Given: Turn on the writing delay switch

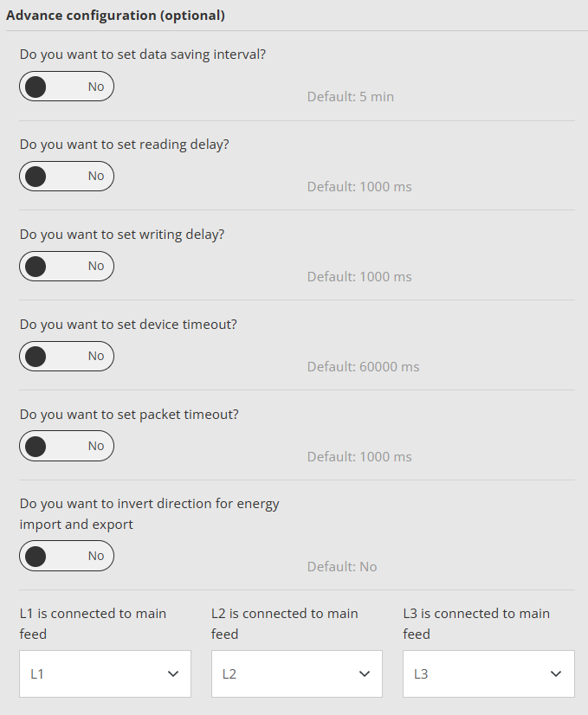Looking at the screenshot, I should tap(67, 267).
